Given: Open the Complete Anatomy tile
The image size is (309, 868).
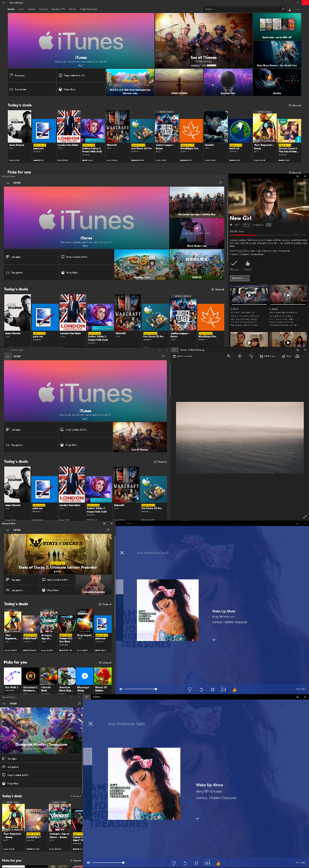Looking at the screenshot, I should [x=94, y=585].
